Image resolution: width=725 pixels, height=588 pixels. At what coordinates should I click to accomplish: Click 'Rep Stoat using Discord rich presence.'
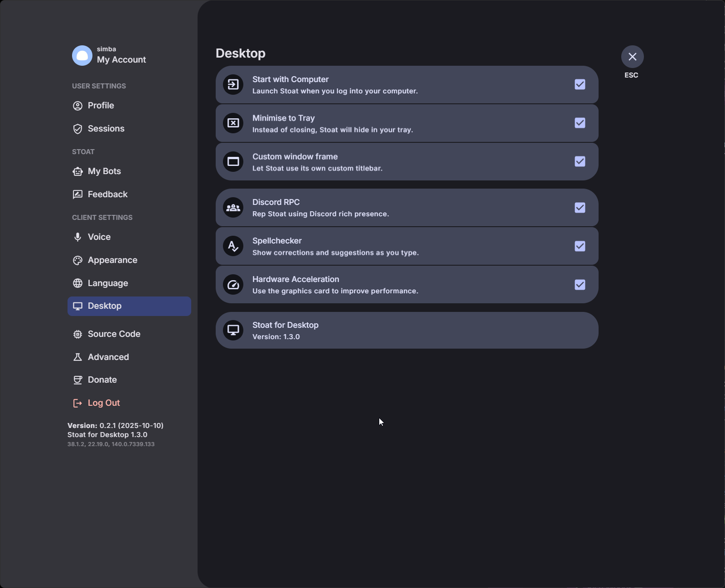[320, 214]
